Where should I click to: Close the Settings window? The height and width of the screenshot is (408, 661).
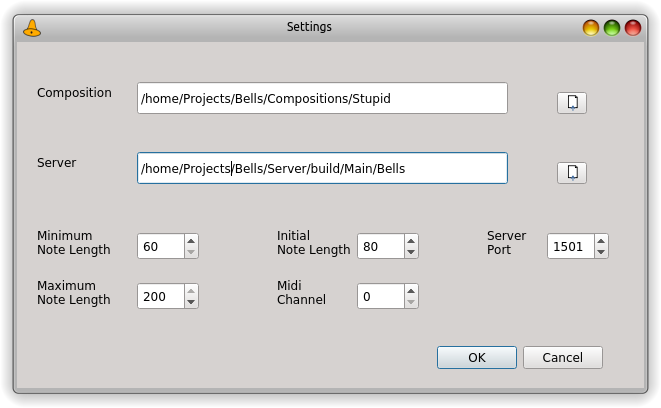[x=633, y=28]
